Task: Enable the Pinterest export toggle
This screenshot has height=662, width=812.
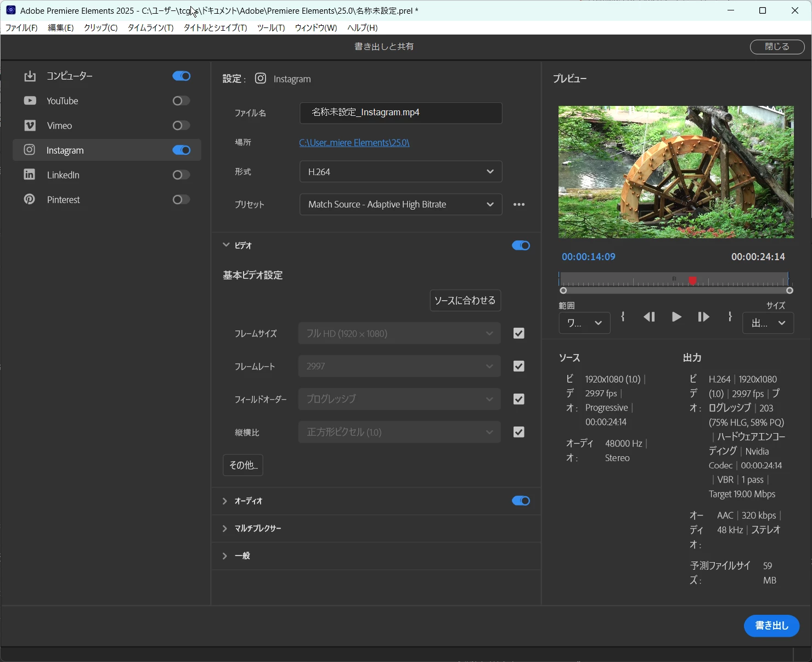Action: point(182,199)
